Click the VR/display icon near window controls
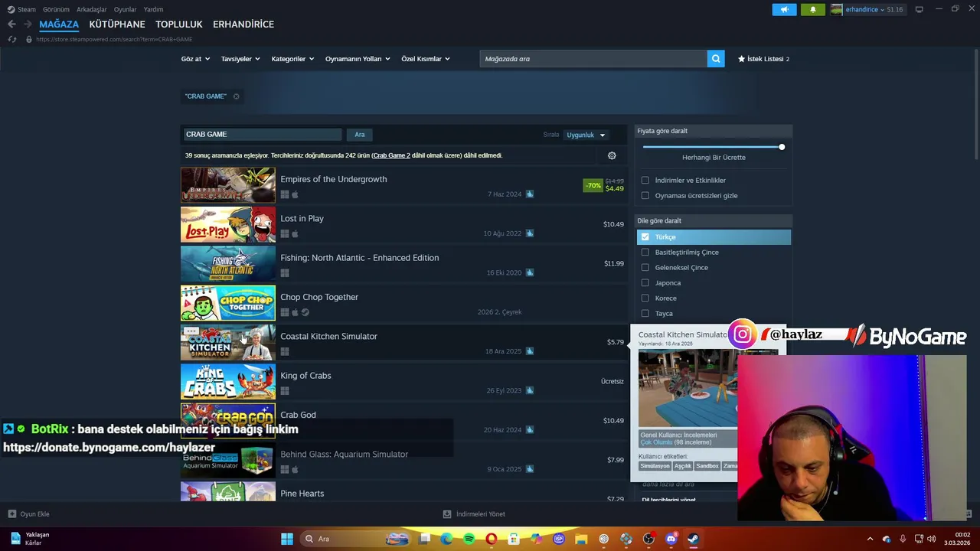Image resolution: width=980 pixels, height=551 pixels. pyautogui.click(x=920, y=9)
